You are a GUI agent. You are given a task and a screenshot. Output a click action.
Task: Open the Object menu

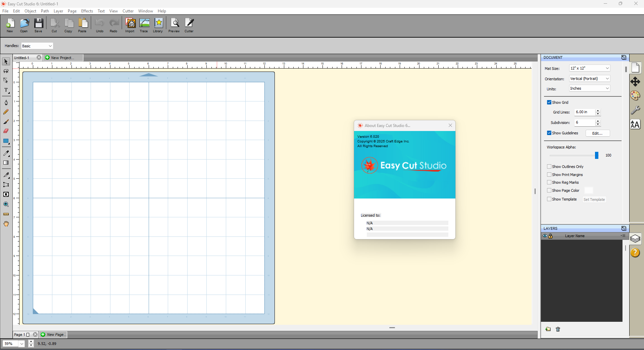[30, 11]
